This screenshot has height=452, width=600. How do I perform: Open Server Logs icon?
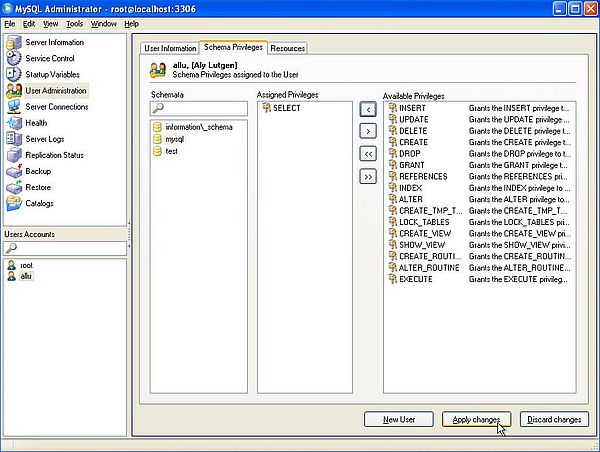(x=14, y=139)
